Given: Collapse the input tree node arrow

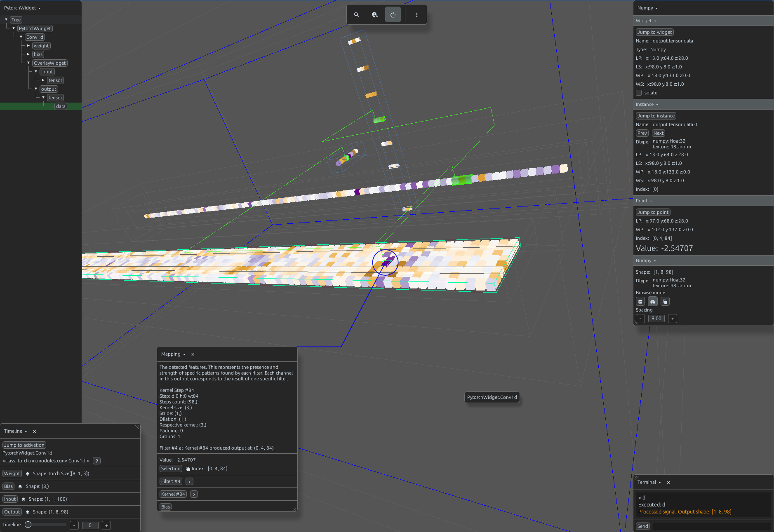Looking at the screenshot, I should [x=36, y=71].
